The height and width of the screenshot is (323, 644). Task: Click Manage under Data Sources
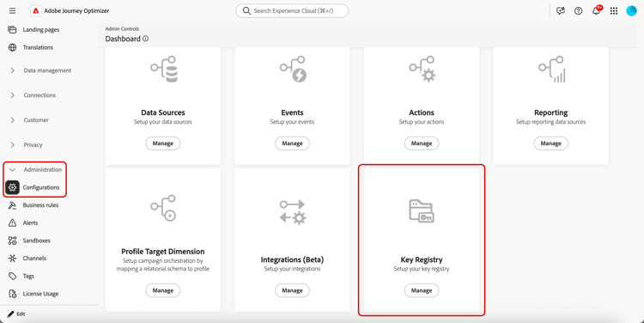point(163,143)
